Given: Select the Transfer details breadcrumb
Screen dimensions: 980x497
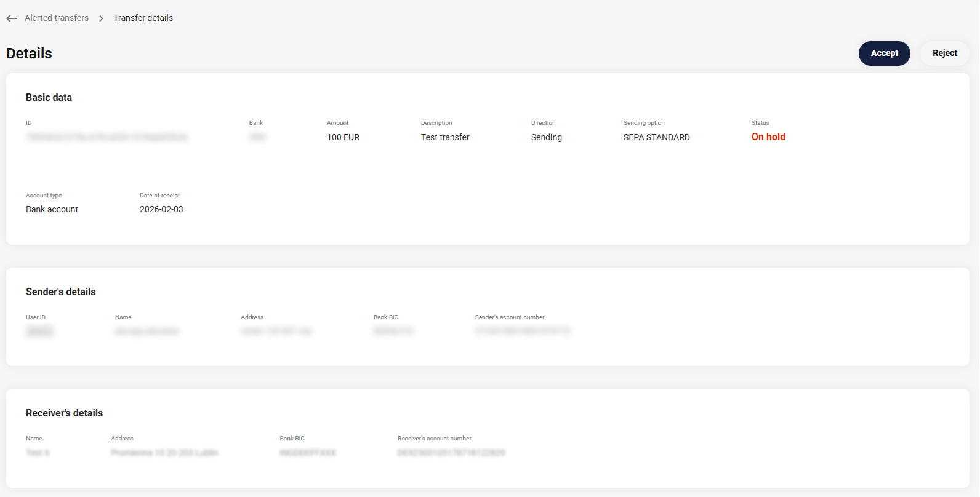Looking at the screenshot, I should [143, 18].
